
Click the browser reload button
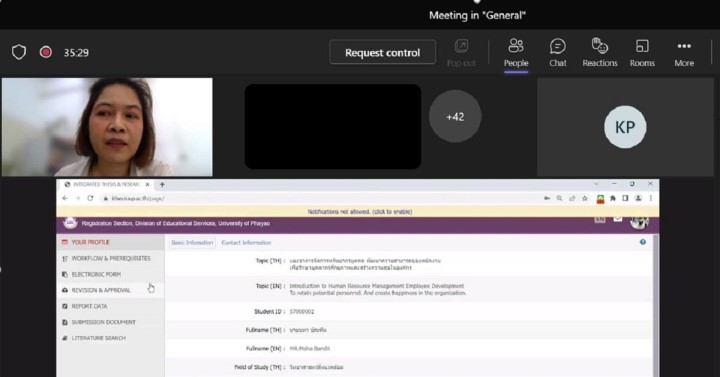coord(90,198)
